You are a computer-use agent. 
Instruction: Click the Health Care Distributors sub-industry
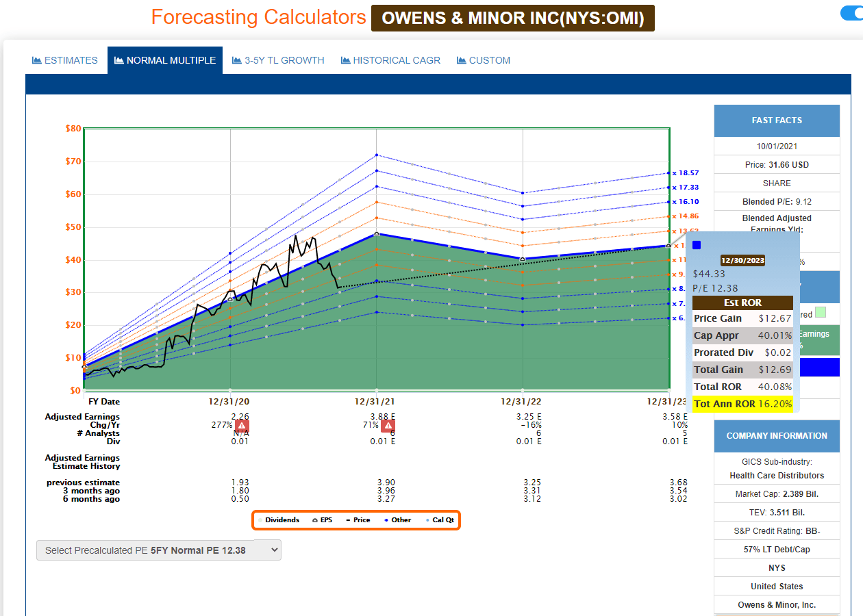click(777, 476)
